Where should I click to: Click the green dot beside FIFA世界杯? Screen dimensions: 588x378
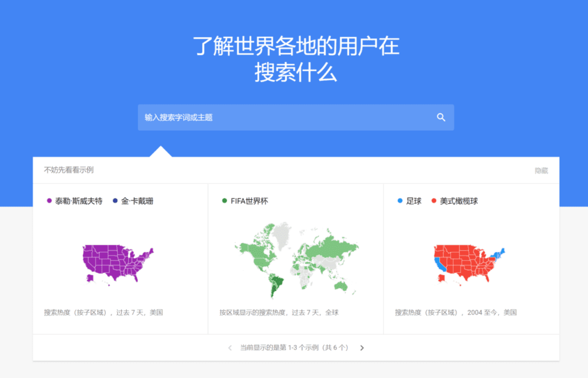coord(225,201)
